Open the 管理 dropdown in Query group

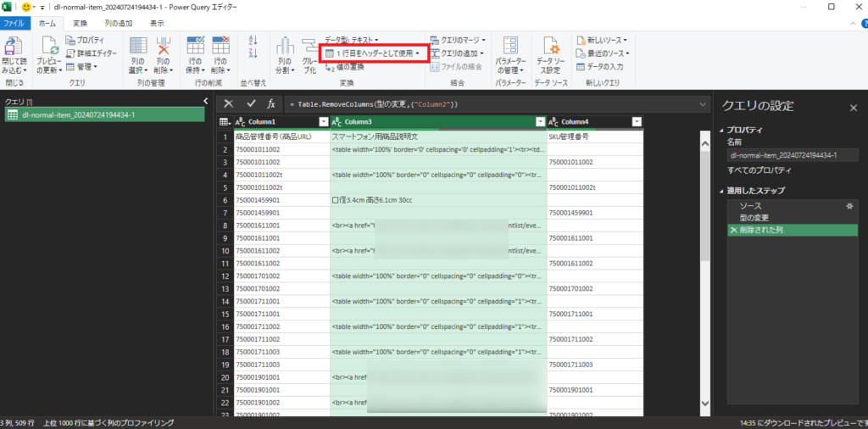(x=81, y=66)
